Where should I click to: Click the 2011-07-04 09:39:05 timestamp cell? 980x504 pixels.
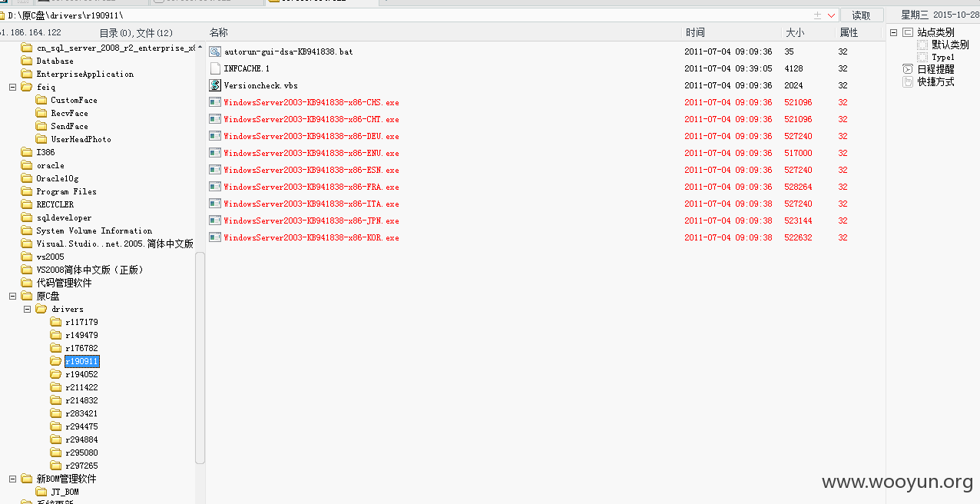coord(728,68)
